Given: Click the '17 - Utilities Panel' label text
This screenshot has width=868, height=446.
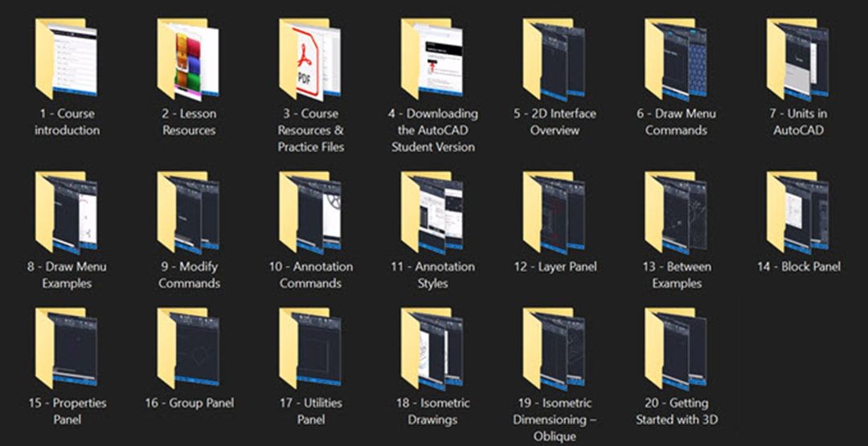Looking at the screenshot, I should coord(310,411).
